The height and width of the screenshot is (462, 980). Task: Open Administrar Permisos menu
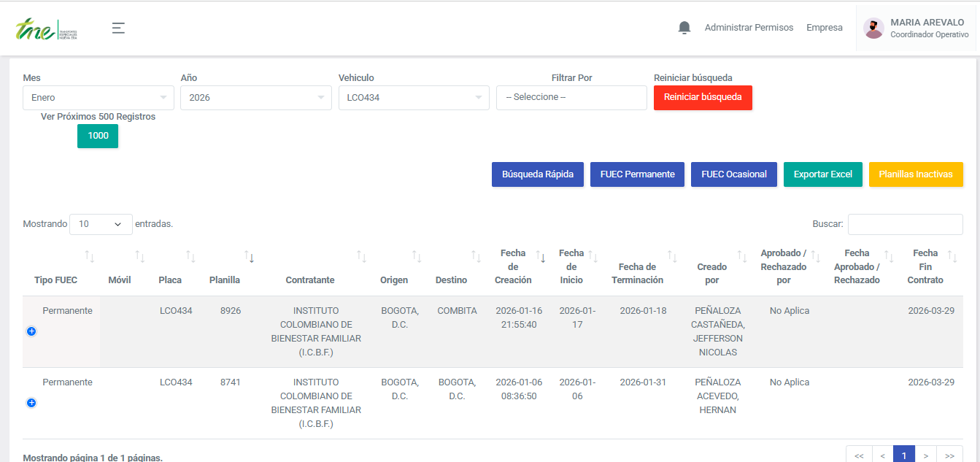pyautogui.click(x=749, y=28)
